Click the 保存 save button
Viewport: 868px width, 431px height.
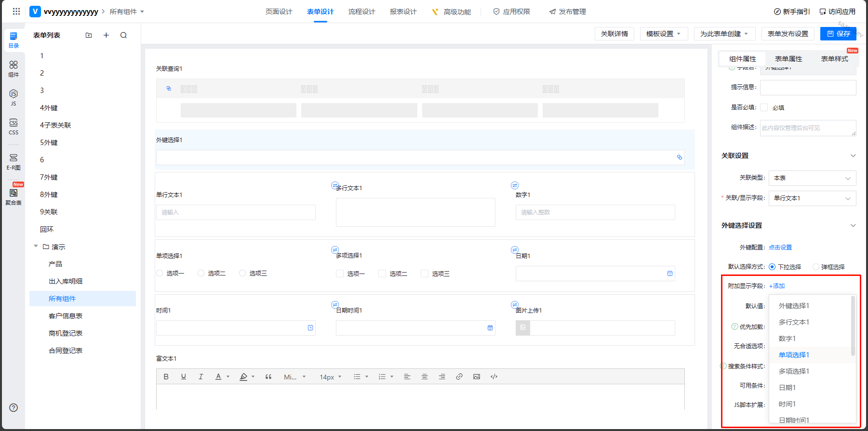[x=838, y=34]
